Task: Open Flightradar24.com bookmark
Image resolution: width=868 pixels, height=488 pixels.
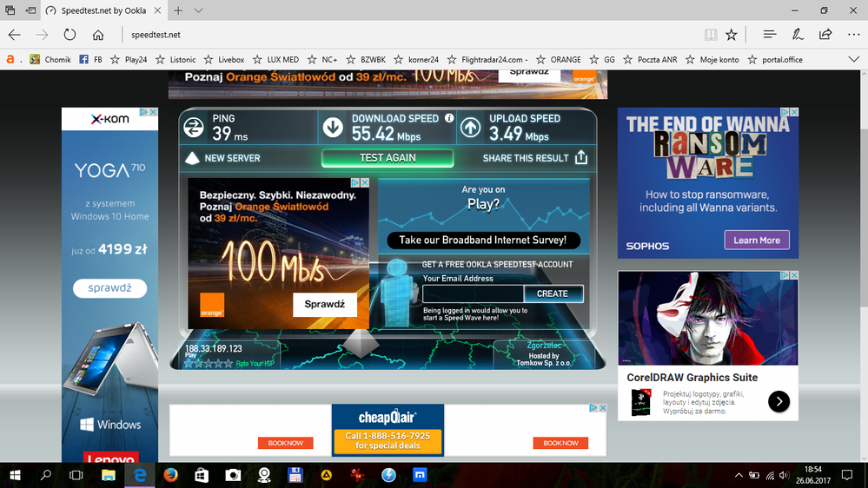Action: [x=487, y=59]
